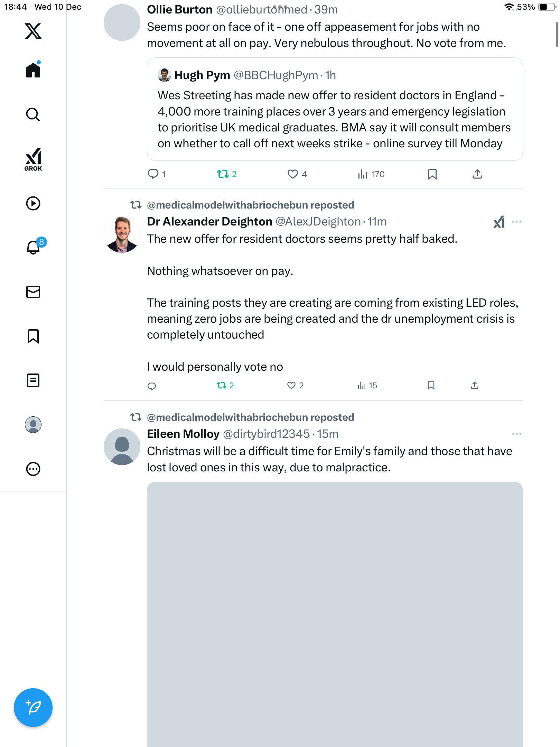Open the Video play icon in the sidebar
Viewport: 560px width, 747px height.
click(33, 203)
